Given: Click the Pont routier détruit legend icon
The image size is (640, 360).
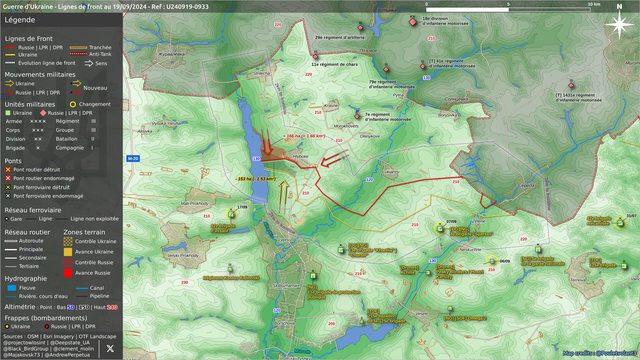Looking at the screenshot, I should pyautogui.click(x=8, y=169).
